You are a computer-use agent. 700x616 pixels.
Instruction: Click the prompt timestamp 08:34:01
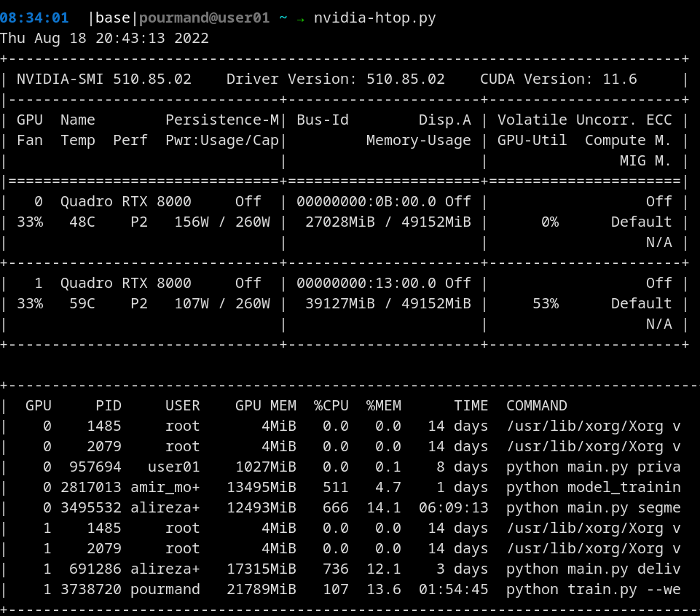click(34, 18)
